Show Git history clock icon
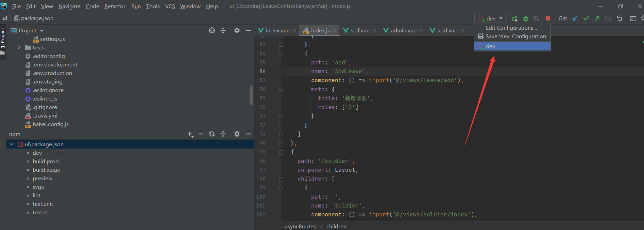This screenshot has width=644, height=230. (608, 18)
